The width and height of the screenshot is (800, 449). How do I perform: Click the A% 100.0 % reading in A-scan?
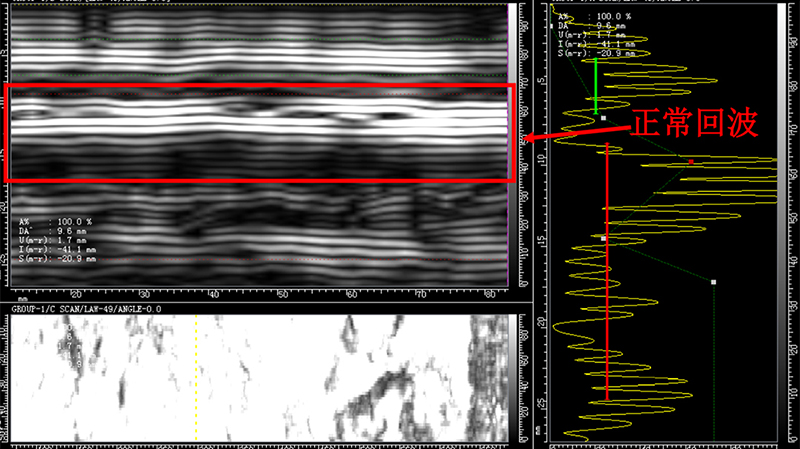[x=594, y=16]
